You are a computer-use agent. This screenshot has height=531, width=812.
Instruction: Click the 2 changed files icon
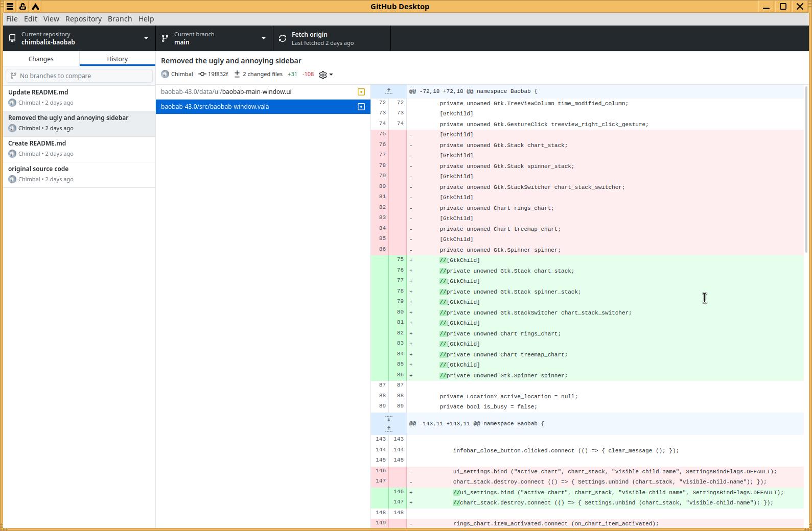tap(237, 74)
